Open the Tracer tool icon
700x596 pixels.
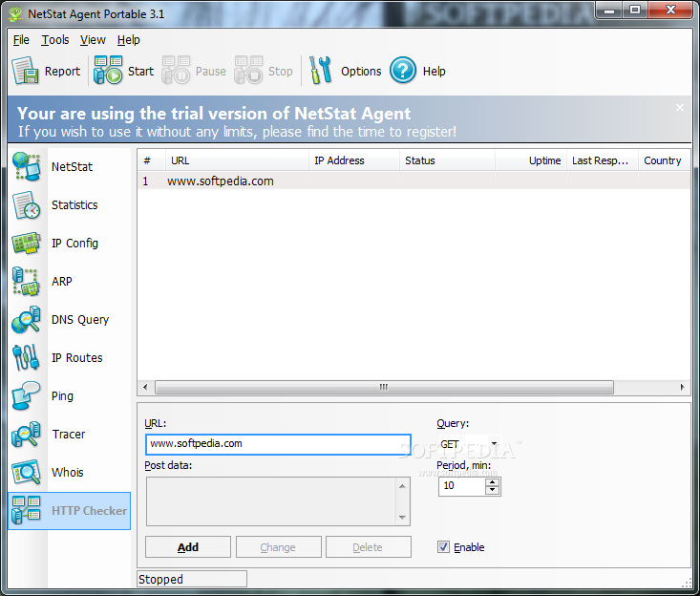point(27,434)
